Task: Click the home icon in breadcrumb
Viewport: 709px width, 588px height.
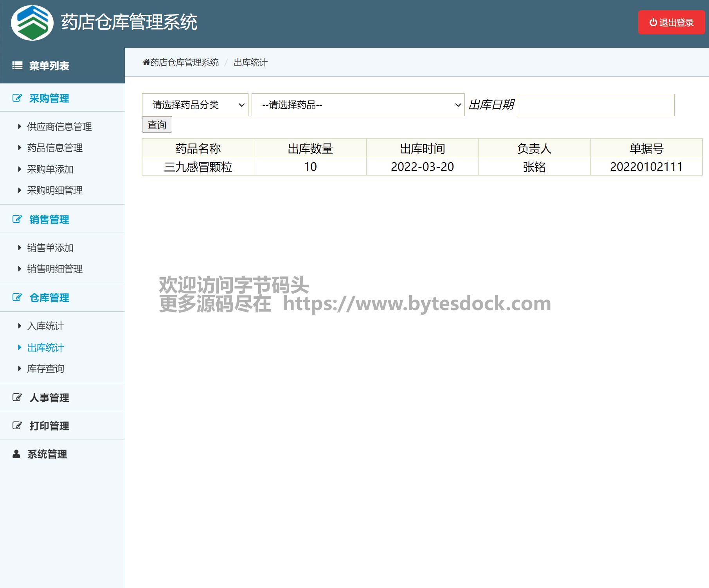Action: coord(146,63)
